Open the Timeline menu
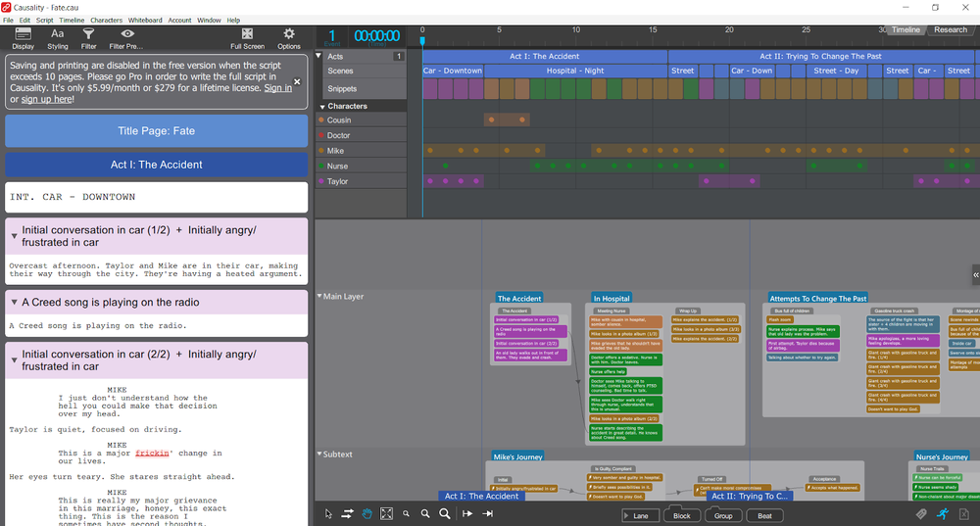The height and width of the screenshot is (526, 980). [72, 20]
